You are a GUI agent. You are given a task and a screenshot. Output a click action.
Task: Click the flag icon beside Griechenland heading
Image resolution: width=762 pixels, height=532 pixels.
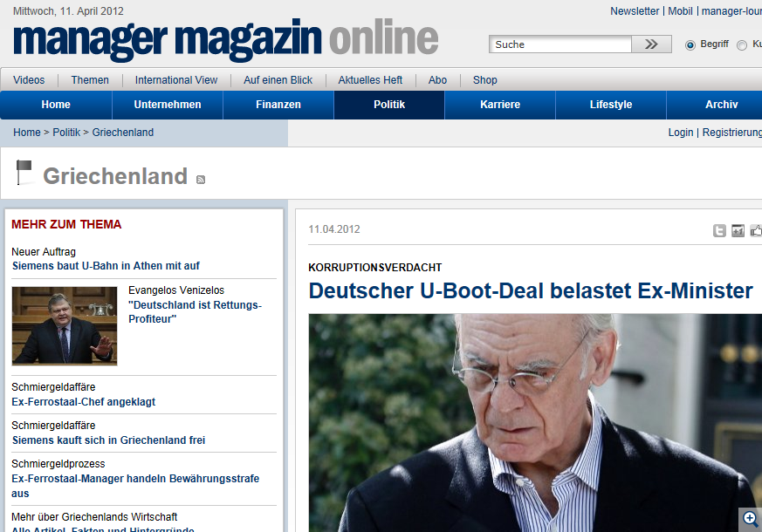point(24,172)
